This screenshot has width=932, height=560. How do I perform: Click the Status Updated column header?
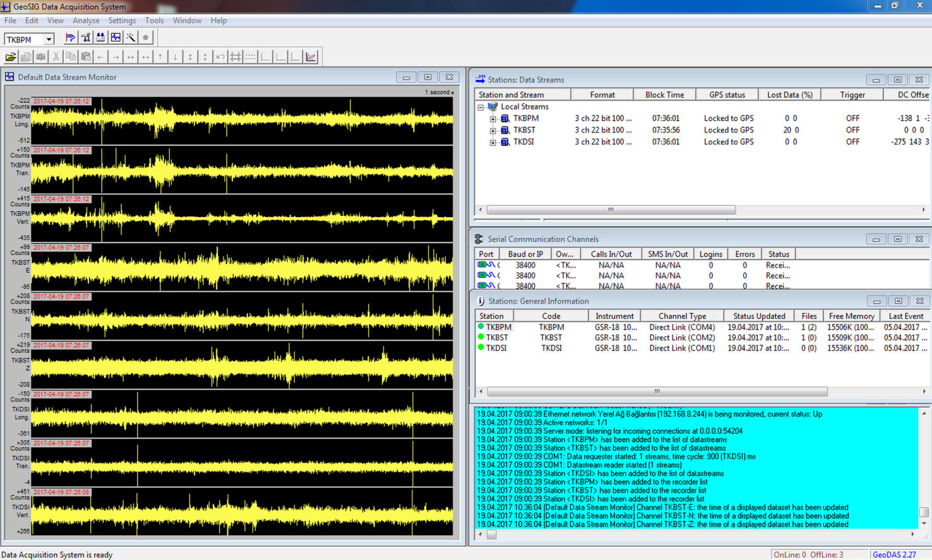click(759, 316)
